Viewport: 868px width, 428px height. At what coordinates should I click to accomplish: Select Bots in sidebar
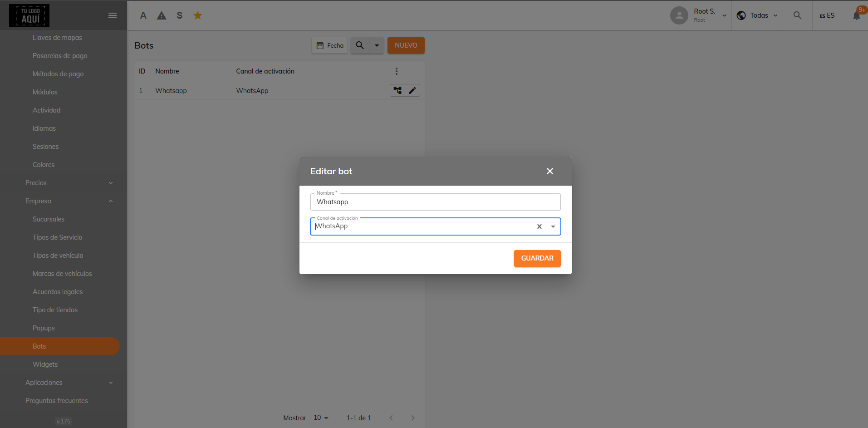[x=60, y=346]
